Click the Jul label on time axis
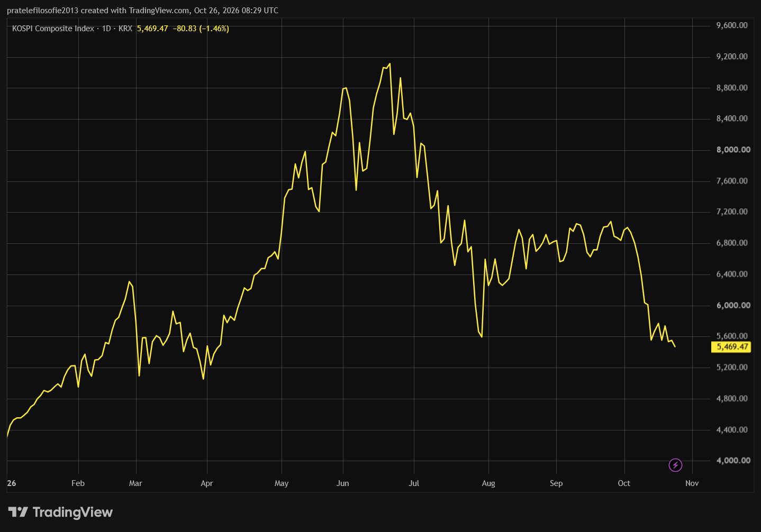This screenshot has width=761, height=532. pyautogui.click(x=414, y=483)
